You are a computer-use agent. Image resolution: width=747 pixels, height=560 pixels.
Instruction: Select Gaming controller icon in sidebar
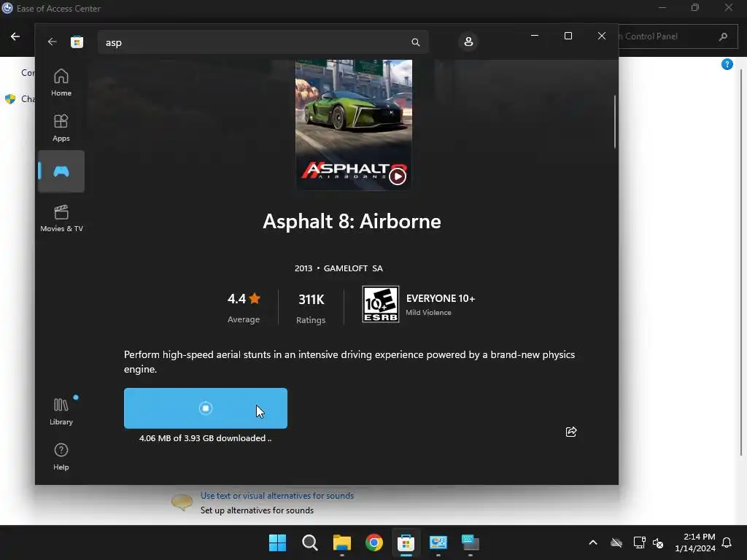pyautogui.click(x=61, y=171)
